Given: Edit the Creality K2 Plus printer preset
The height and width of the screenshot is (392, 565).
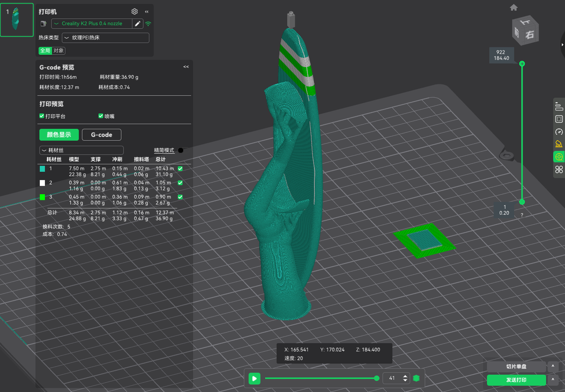Looking at the screenshot, I should coord(138,23).
